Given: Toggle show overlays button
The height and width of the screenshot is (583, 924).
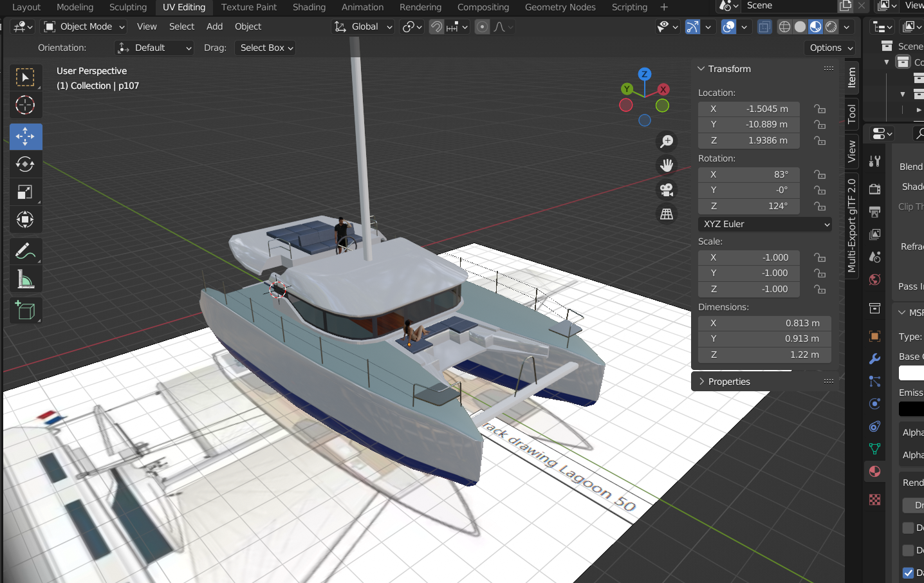Looking at the screenshot, I should [x=728, y=27].
